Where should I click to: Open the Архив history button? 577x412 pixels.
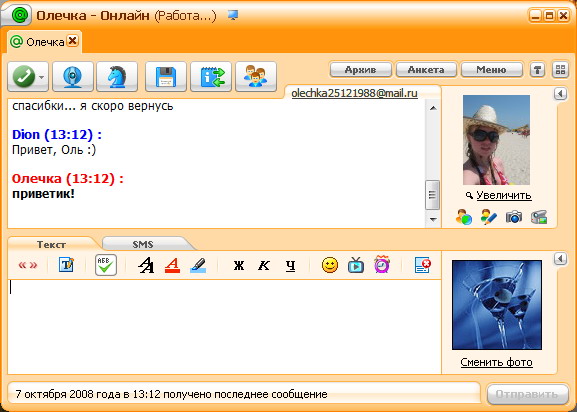coord(360,70)
